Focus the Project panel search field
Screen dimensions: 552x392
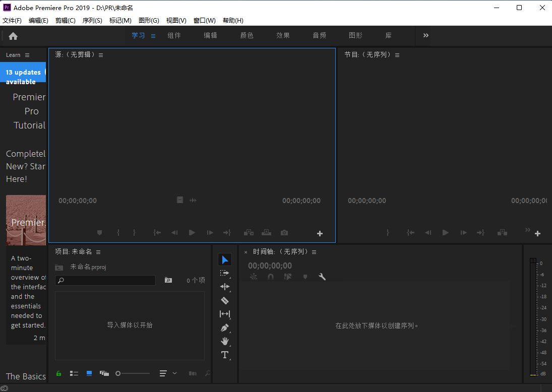[105, 280]
